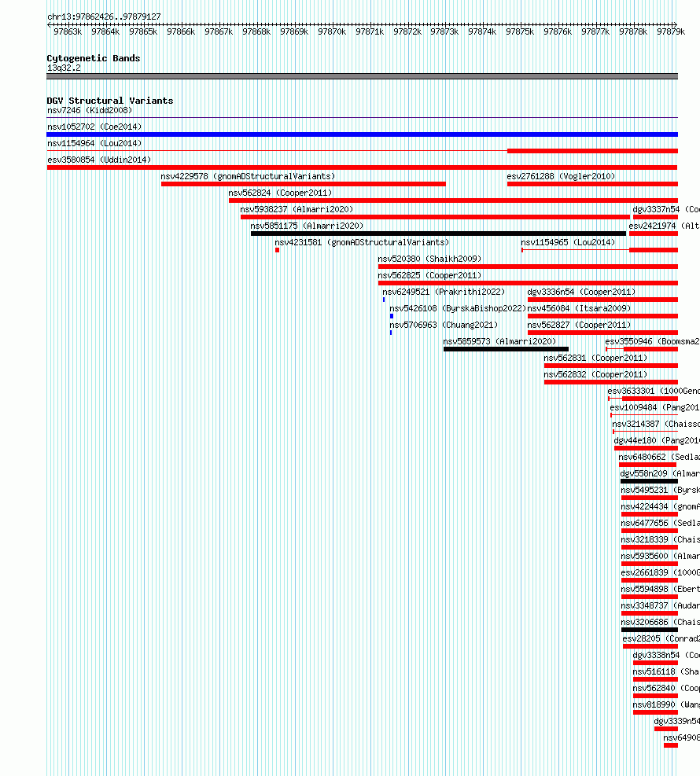This screenshot has width=700, height=776.
Task: Open nsv562840 variant label
Action: point(666,689)
